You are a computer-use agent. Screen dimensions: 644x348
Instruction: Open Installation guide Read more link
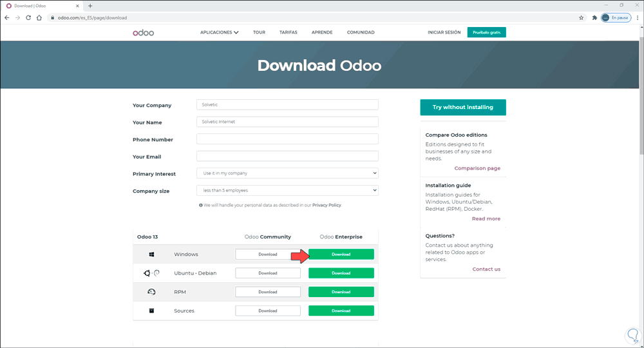[486, 218]
